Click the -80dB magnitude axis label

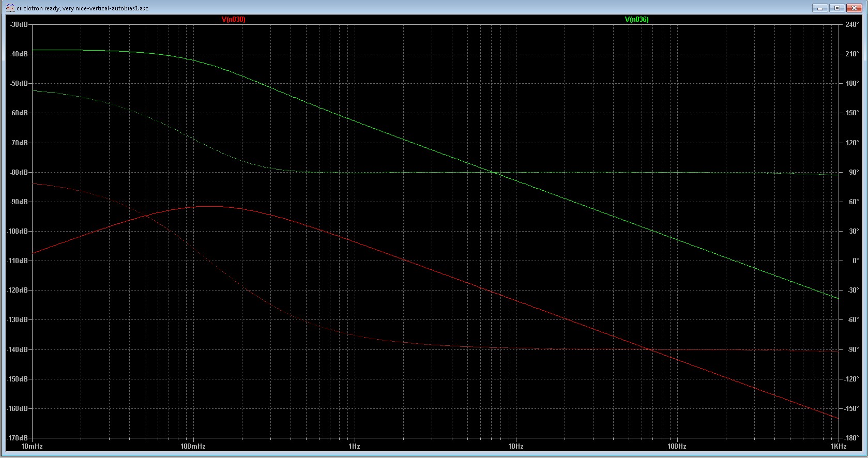coord(19,172)
